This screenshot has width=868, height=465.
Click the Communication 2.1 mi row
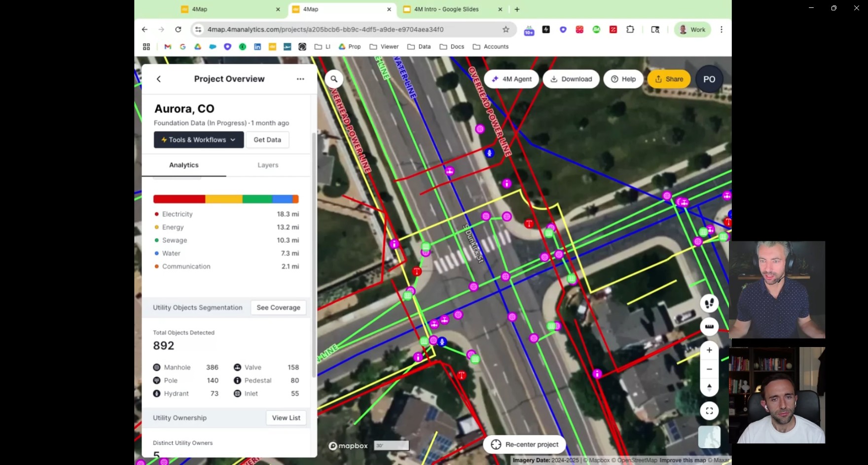pos(226,267)
